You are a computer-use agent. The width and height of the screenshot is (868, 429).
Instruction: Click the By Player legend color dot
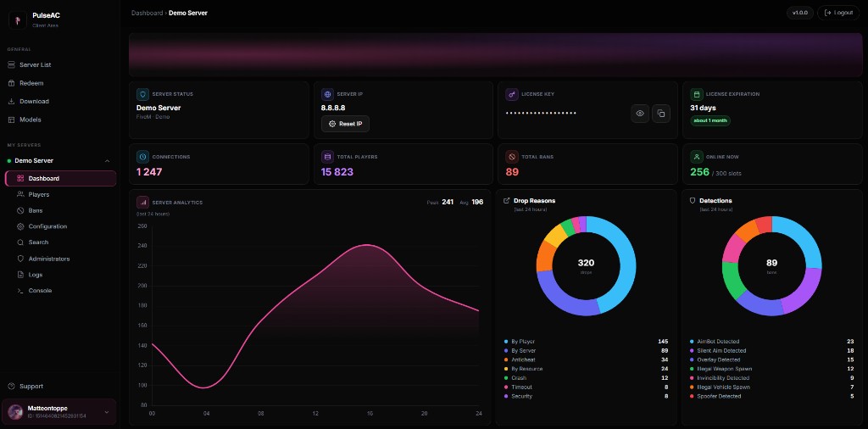(x=506, y=342)
